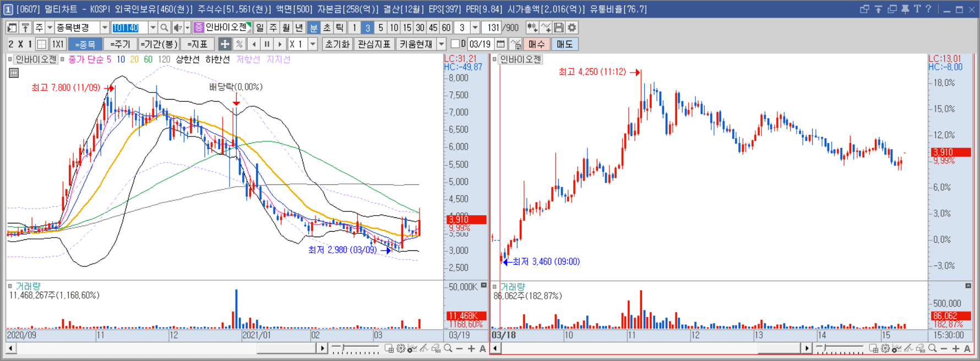Expand the stock code 101140 dropdown
This screenshot has height=361, width=980.
tap(153, 28)
